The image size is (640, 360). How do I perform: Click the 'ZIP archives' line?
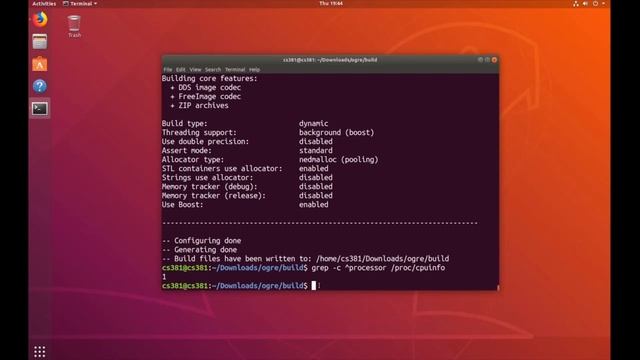pyautogui.click(x=199, y=105)
